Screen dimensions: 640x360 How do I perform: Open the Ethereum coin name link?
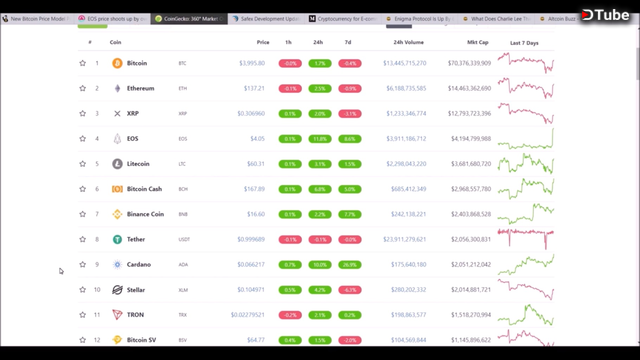pyautogui.click(x=140, y=89)
